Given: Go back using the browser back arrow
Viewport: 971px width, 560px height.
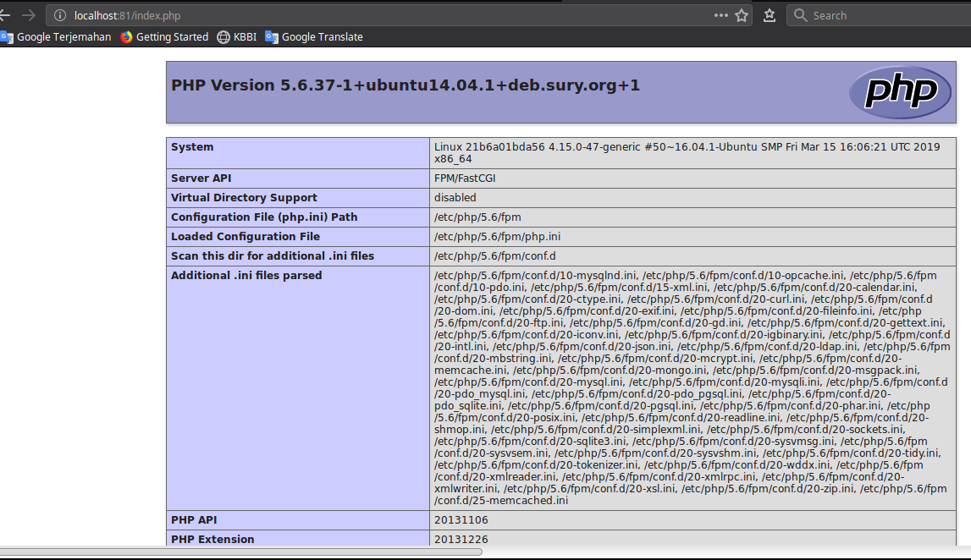Looking at the screenshot, I should tap(5, 15).
